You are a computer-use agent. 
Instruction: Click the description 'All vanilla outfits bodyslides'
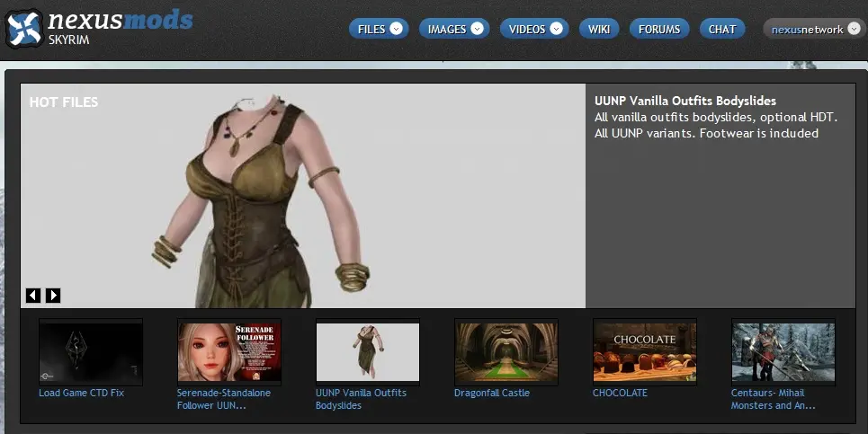(x=716, y=125)
